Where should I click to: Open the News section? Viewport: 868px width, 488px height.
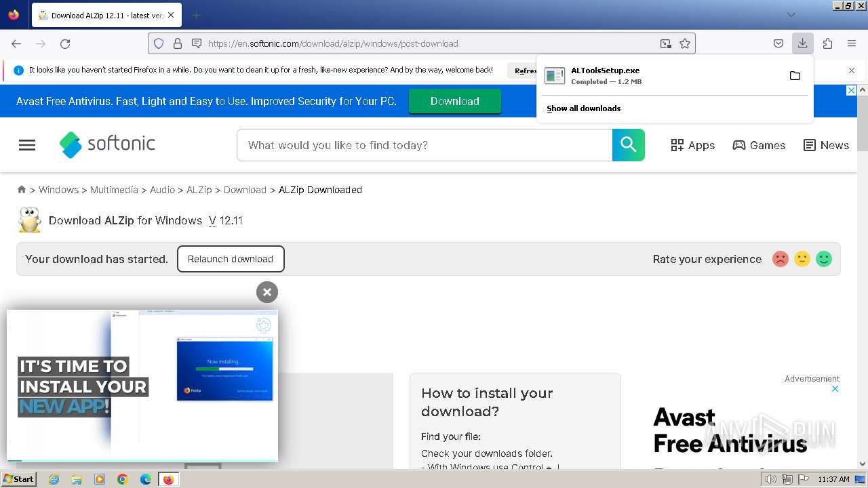pos(826,145)
